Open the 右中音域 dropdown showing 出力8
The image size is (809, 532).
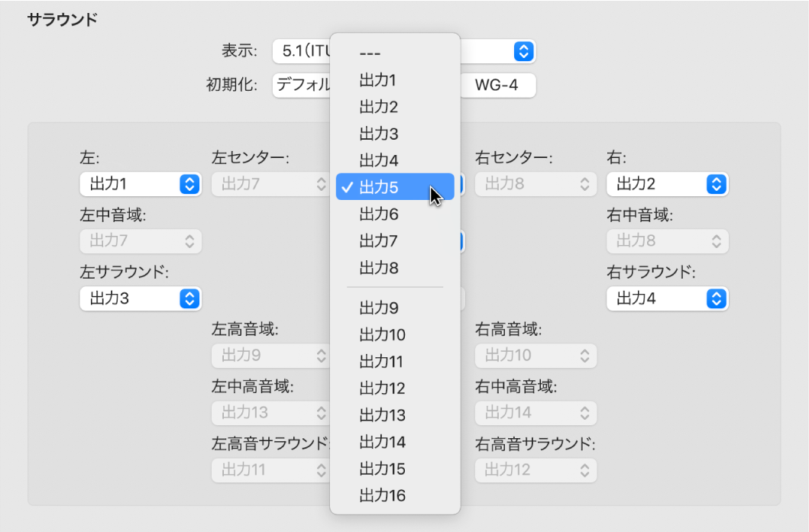tap(668, 241)
